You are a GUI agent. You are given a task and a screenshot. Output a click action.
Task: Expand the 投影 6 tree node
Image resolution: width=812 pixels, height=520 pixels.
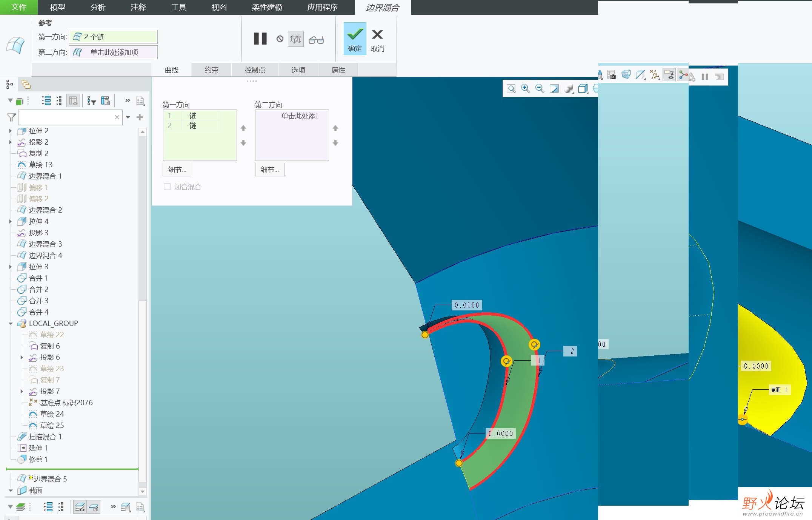coord(22,358)
